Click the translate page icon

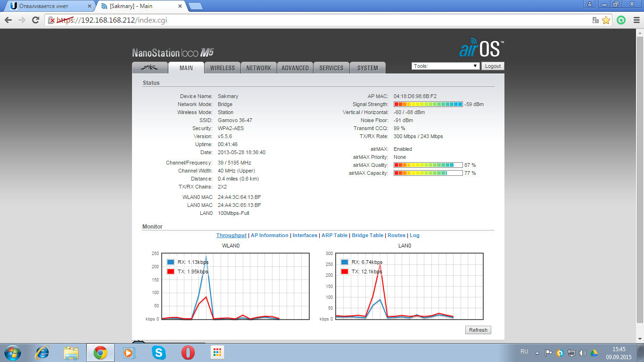pyautogui.click(x=595, y=20)
